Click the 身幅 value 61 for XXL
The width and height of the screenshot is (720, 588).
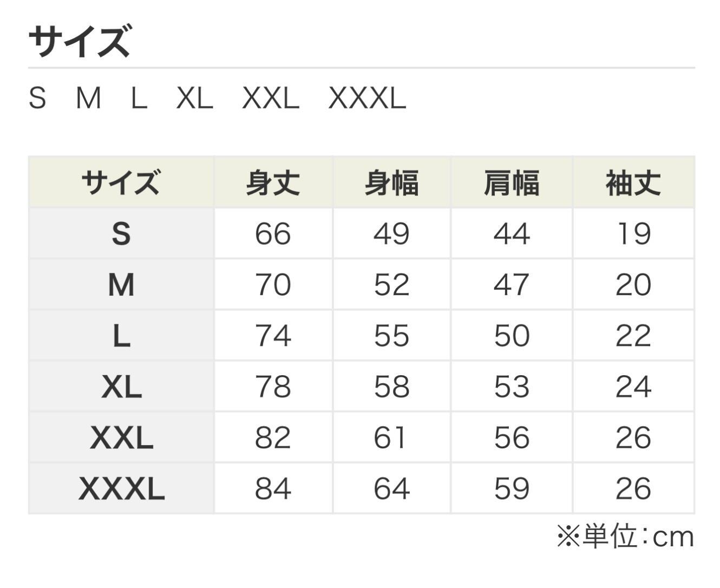point(390,437)
